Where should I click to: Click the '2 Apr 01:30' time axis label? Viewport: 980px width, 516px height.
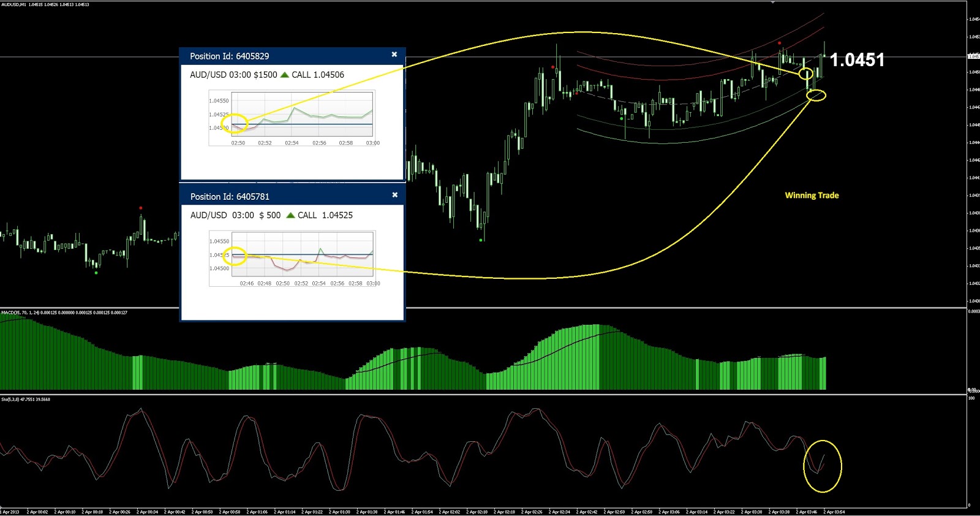(339, 512)
